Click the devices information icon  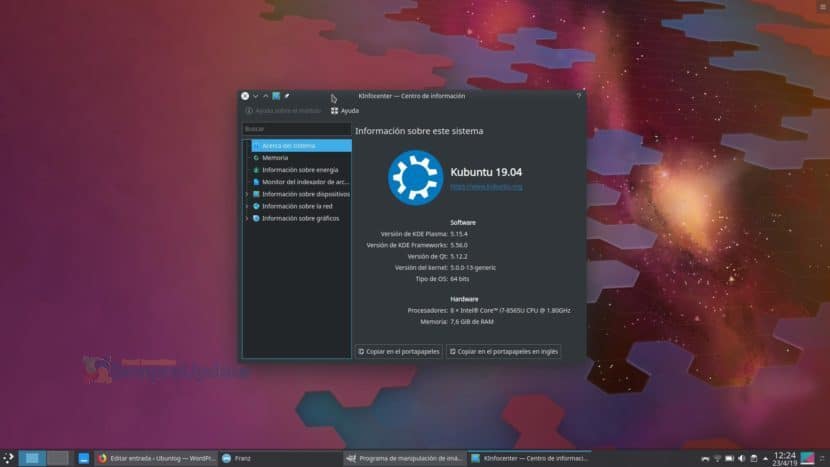click(x=256, y=194)
